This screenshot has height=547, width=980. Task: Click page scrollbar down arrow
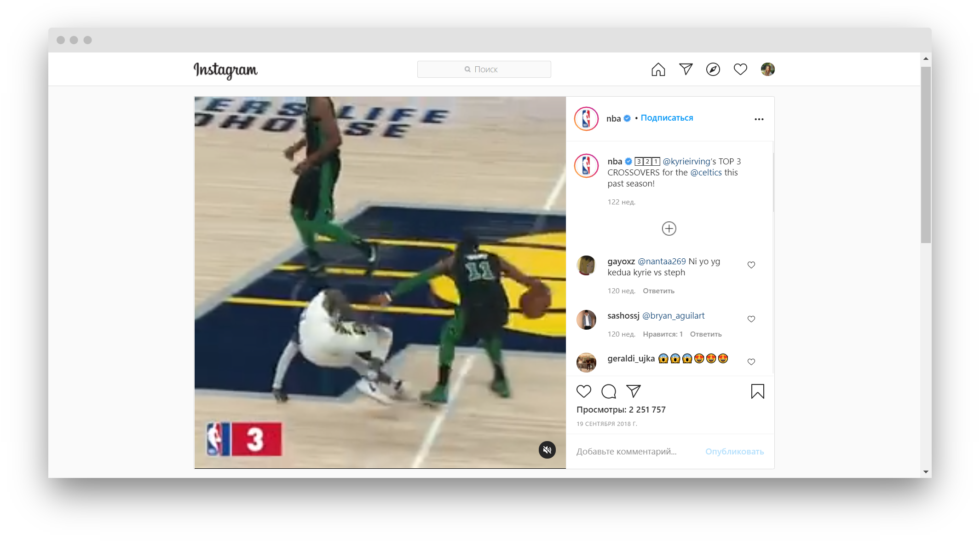click(x=926, y=472)
